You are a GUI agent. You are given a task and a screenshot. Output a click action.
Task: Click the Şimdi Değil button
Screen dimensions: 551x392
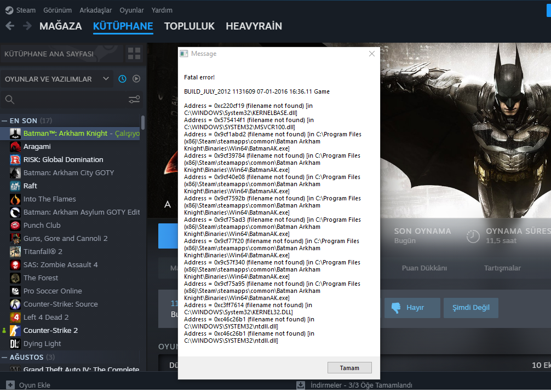pos(471,308)
